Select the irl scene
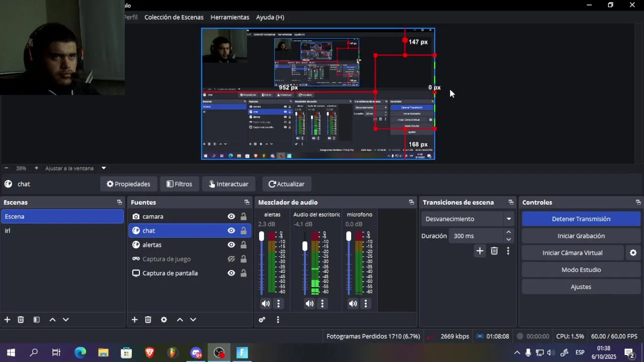644x362 pixels. [x=62, y=230]
